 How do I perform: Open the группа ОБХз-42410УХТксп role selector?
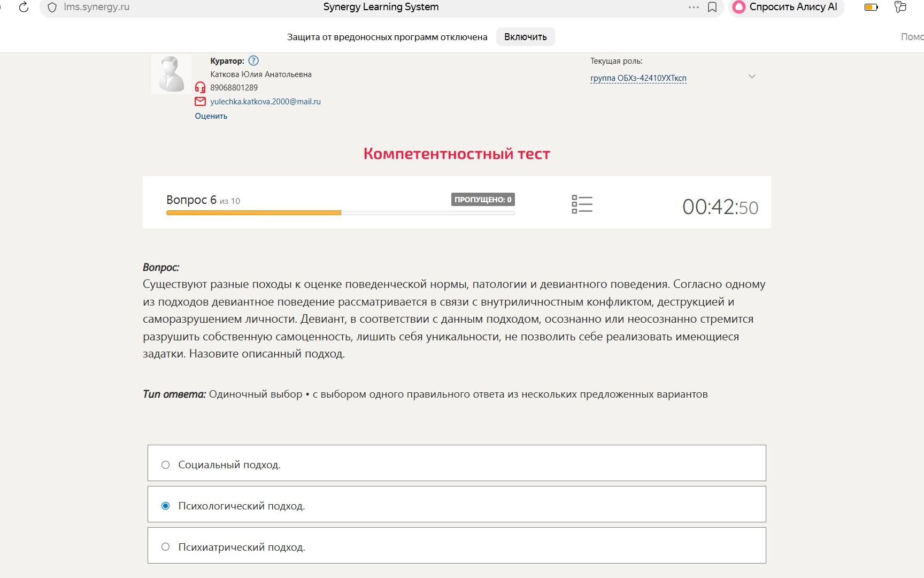[638, 78]
